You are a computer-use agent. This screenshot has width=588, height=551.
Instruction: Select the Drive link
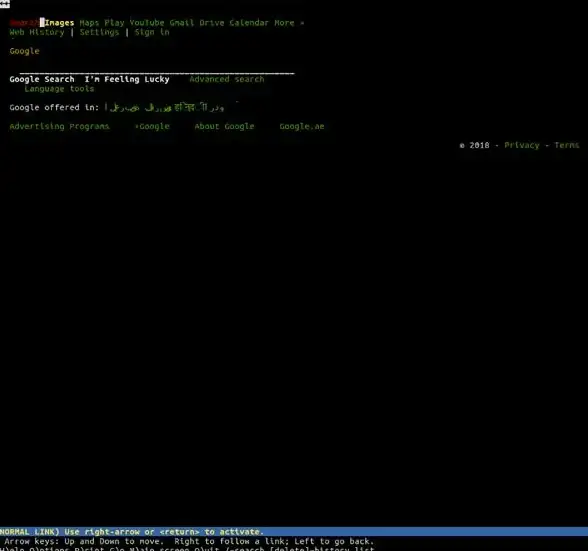[212, 23]
